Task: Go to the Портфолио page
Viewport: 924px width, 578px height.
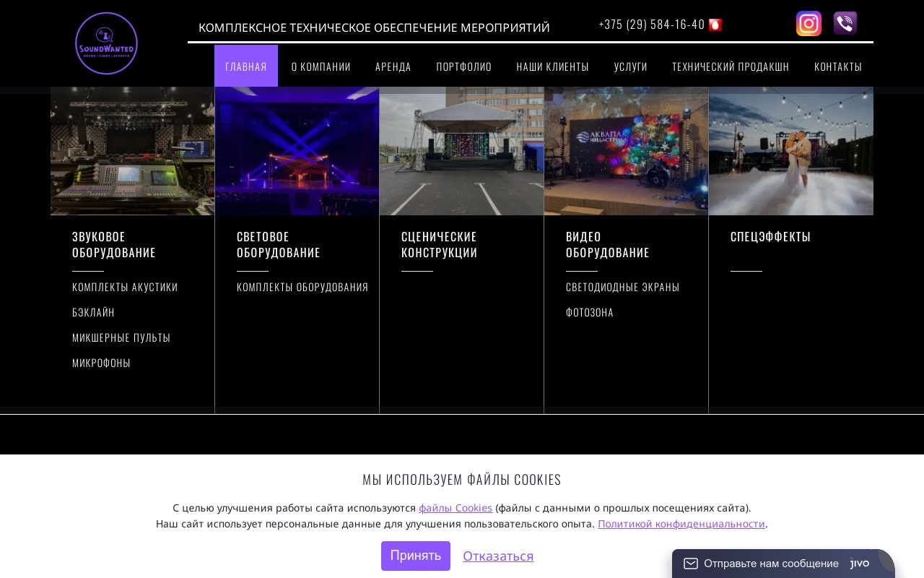Action: 464,66
